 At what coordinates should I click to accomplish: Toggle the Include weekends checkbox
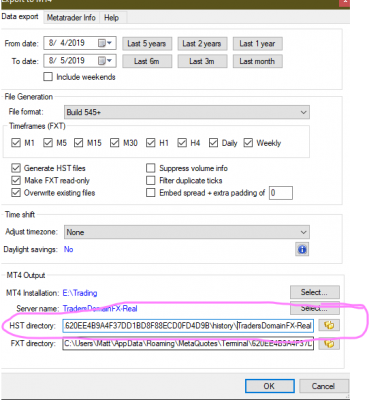[x=48, y=77]
